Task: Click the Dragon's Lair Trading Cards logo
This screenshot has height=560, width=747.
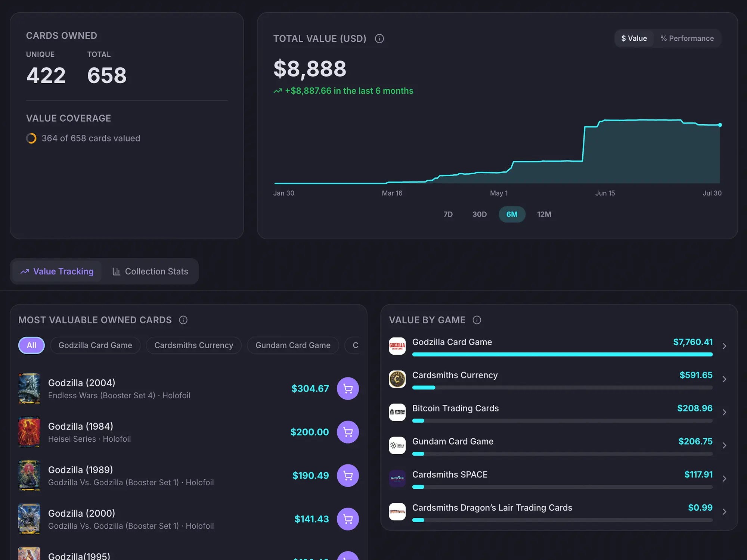Action: (397, 512)
